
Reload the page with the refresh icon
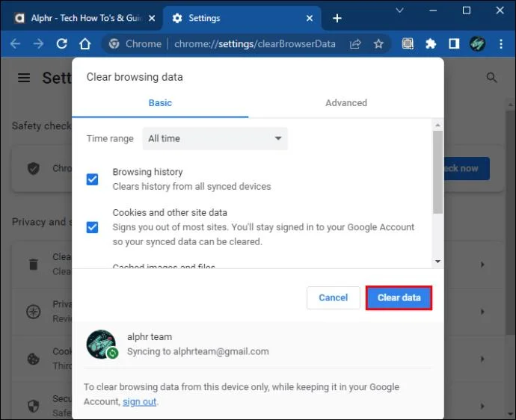point(61,44)
